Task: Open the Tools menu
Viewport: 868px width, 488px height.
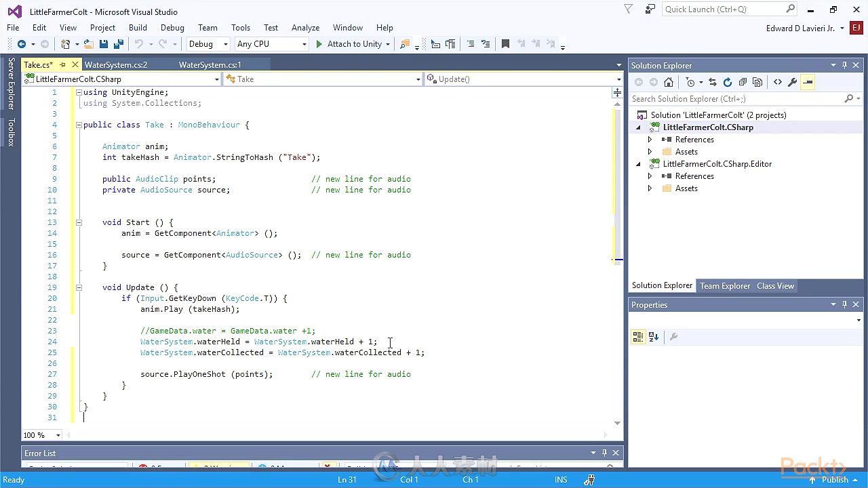Action: coord(241,28)
